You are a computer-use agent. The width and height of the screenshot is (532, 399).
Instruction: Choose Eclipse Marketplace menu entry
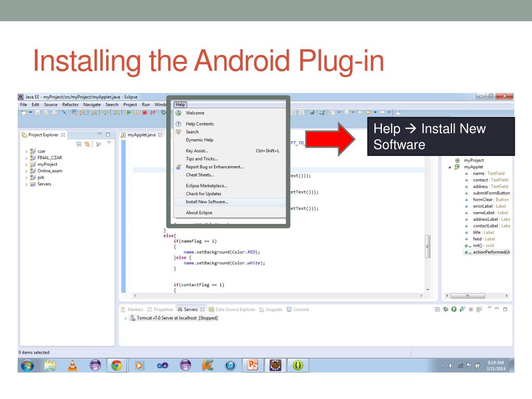click(x=230, y=185)
